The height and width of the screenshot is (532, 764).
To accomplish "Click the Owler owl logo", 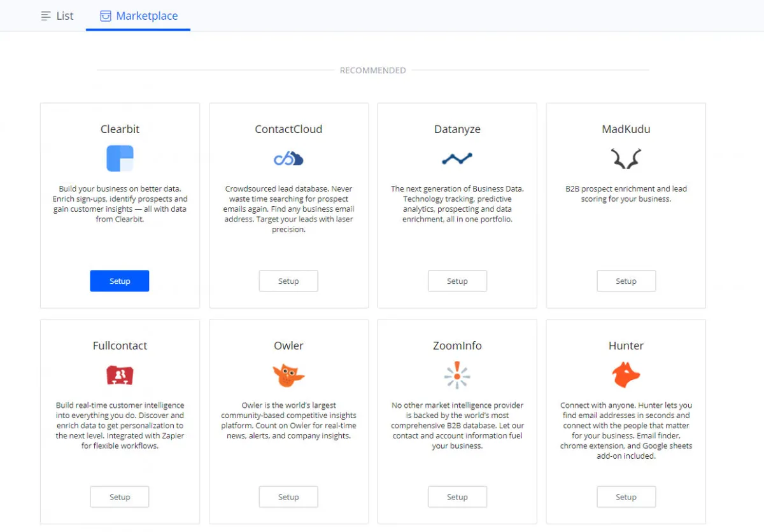I will coord(288,375).
